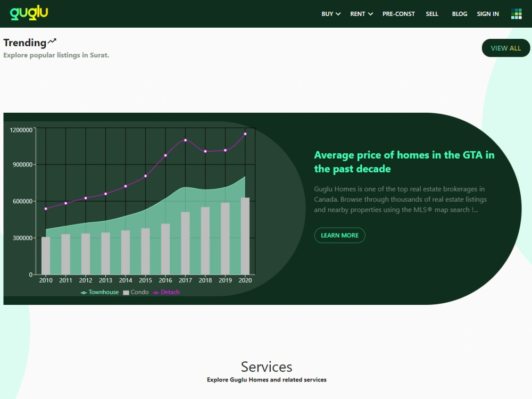Viewport: 532px width, 399px height.
Task: Toggle the Townhouse legend marker
Action: [x=84, y=293]
